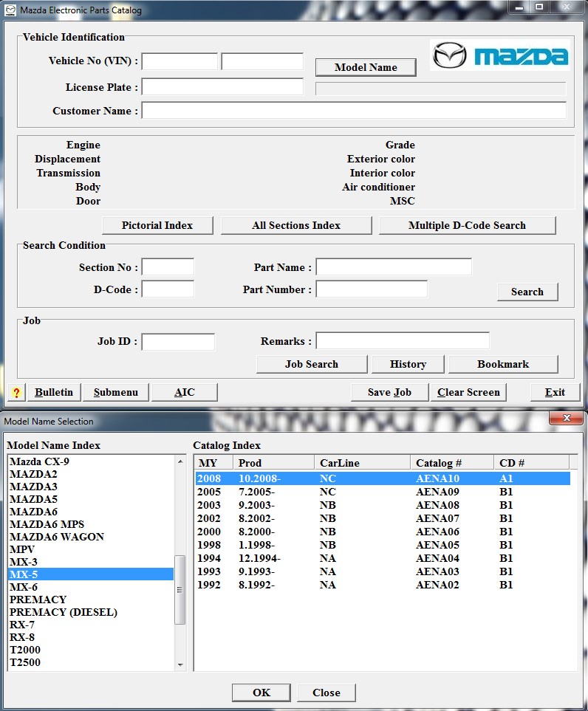588x711 pixels.
Task: Click the Remarks input field
Action: click(x=403, y=341)
